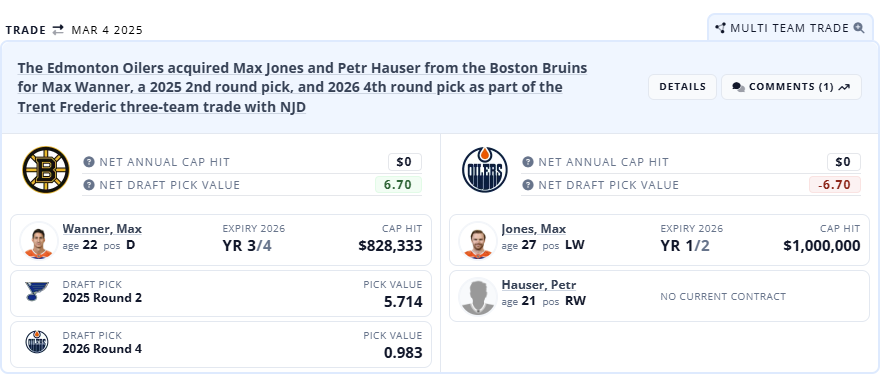
Task: Open the trade headline summary link
Action: click(303, 87)
